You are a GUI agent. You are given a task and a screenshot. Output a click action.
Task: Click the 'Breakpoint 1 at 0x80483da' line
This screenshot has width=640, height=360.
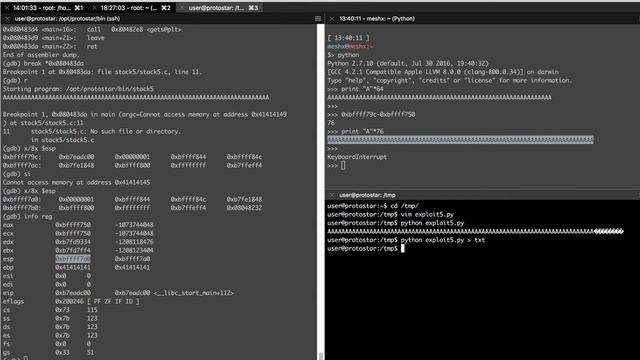[102, 72]
